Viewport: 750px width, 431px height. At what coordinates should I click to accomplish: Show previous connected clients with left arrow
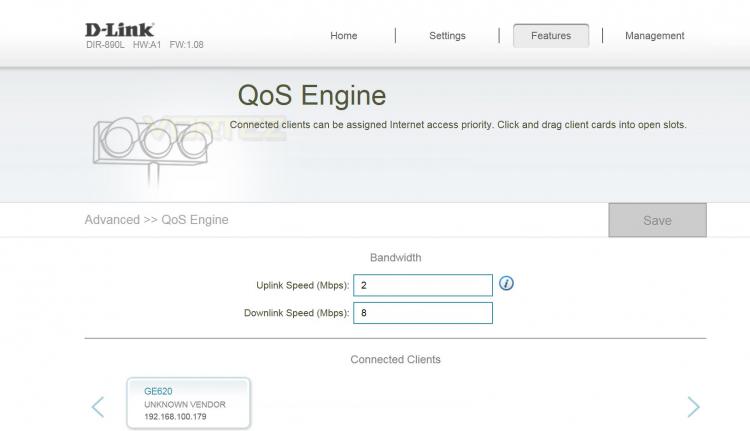click(x=98, y=407)
